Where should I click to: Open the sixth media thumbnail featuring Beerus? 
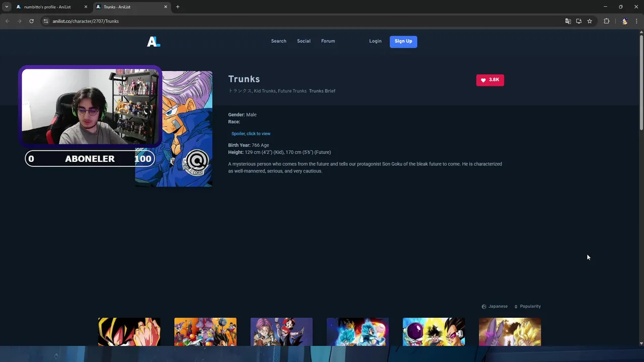pos(510,332)
